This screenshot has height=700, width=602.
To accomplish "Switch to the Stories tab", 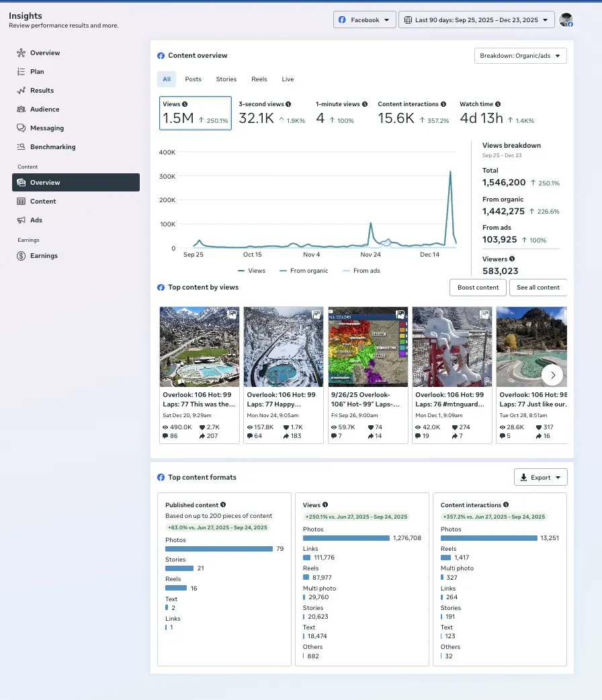I will point(226,79).
